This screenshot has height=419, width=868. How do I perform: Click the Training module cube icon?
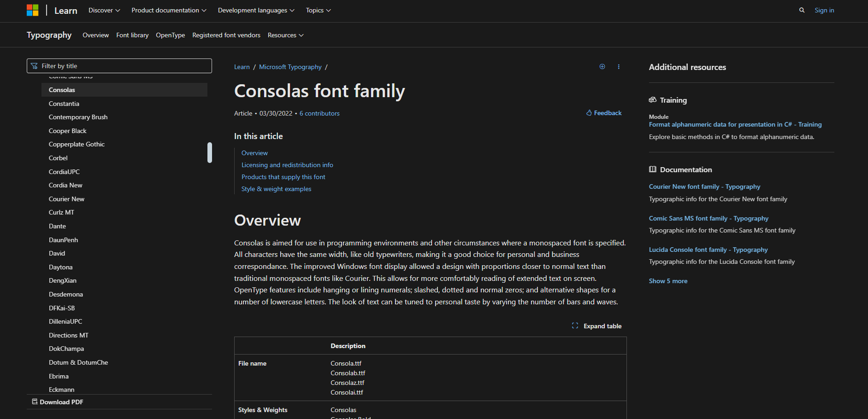coord(653,99)
